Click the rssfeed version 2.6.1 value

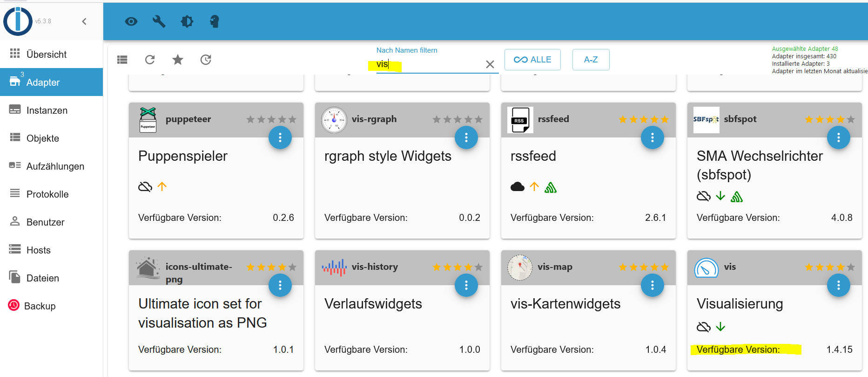point(656,218)
